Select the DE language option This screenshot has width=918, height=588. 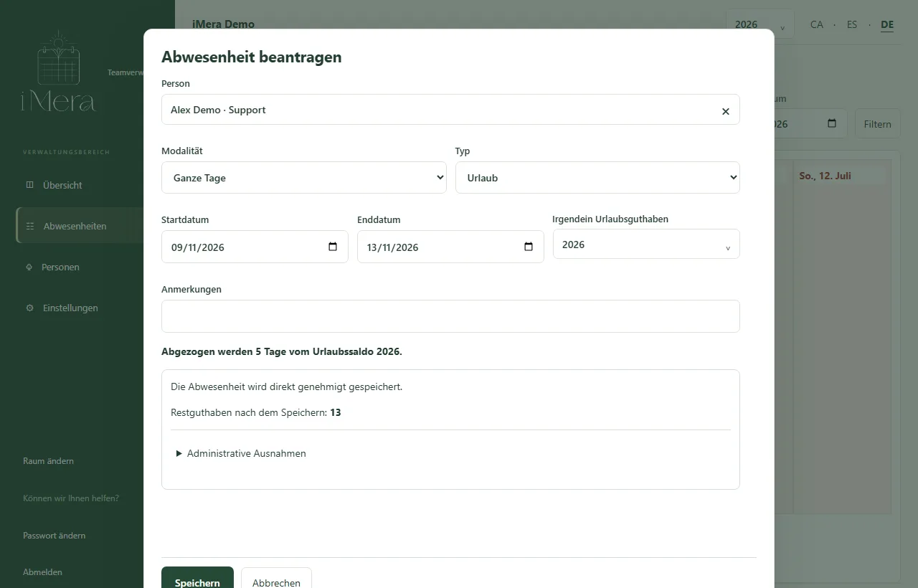(x=887, y=24)
